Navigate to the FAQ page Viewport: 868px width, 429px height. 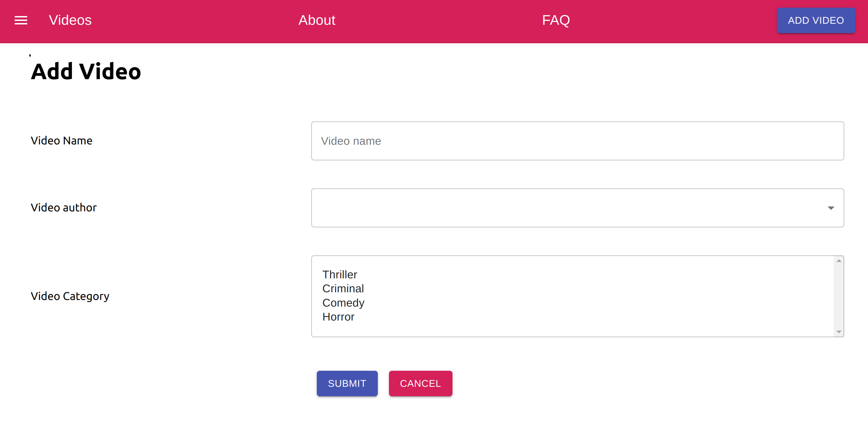coord(556,20)
